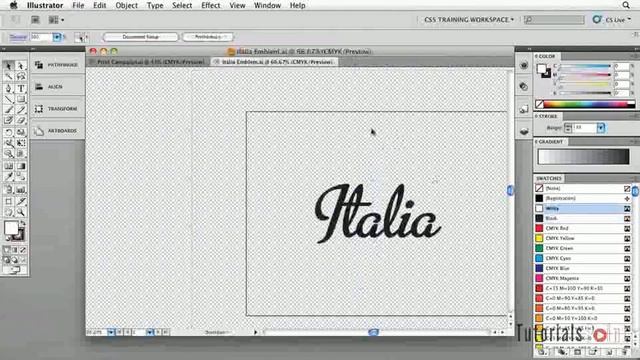Viewport: 640px width, 360px height.
Task: Select the Type tool
Action: coord(21,88)
